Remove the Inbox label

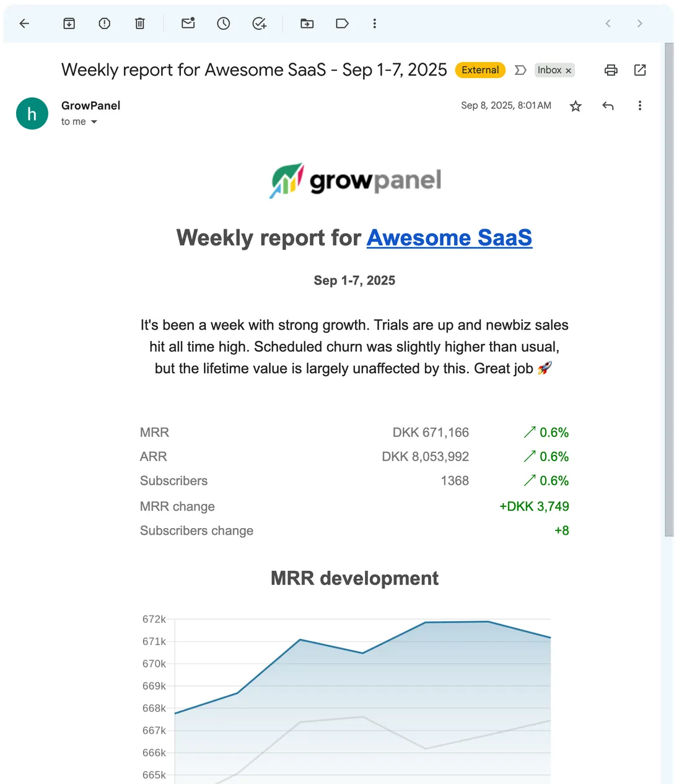click(x=568, y=70)
